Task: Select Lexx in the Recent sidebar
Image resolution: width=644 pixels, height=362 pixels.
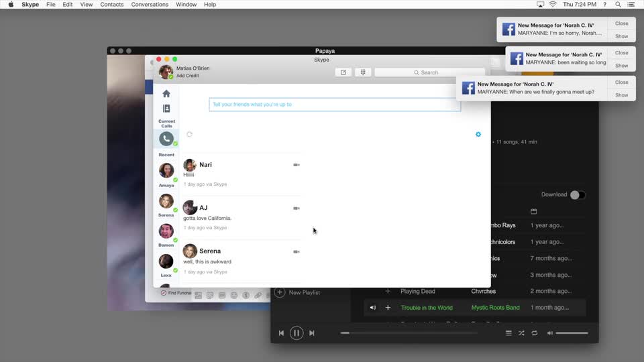Action: 166,261
